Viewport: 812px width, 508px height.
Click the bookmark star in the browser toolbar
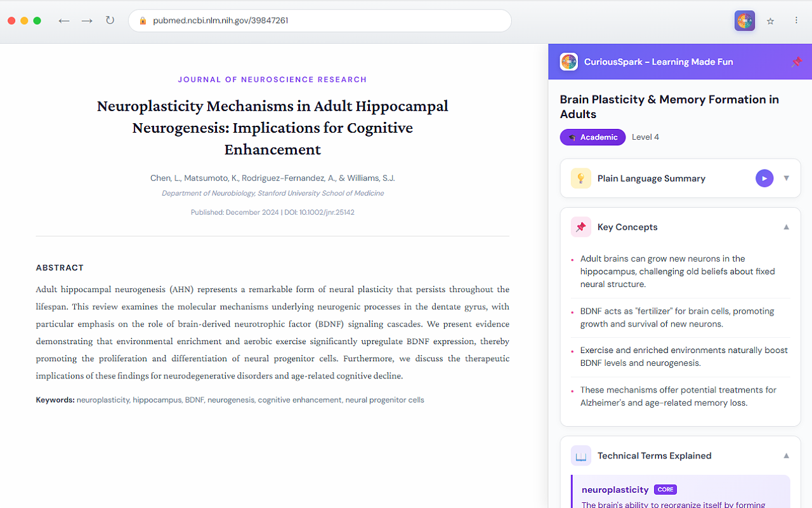(770, 20)
